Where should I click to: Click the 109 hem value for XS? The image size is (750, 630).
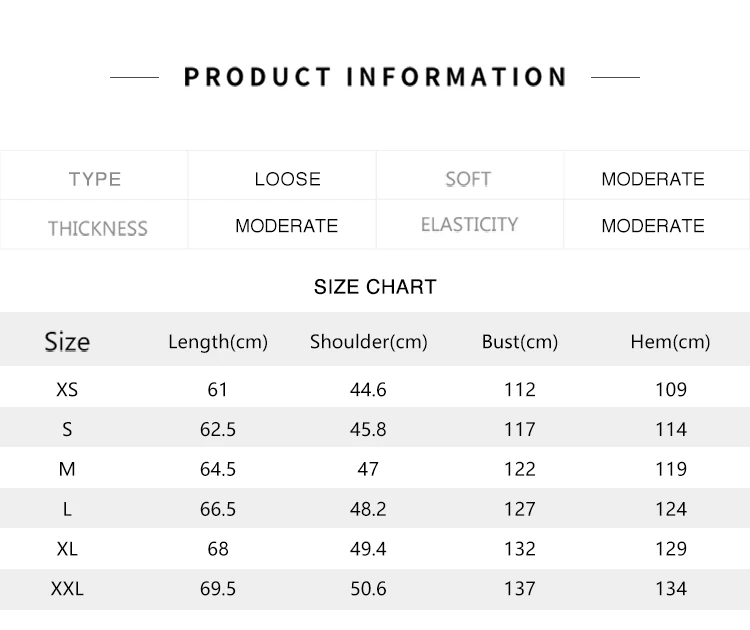tap(671, 389)
